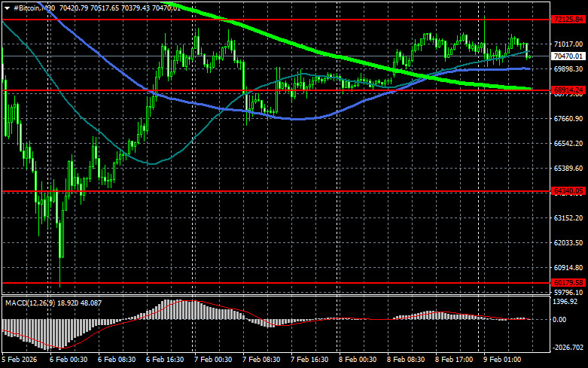Screen dimensions: 588x368
Task: Select the MACD(12,26,9) indicator label
Action: click(30, 303)
